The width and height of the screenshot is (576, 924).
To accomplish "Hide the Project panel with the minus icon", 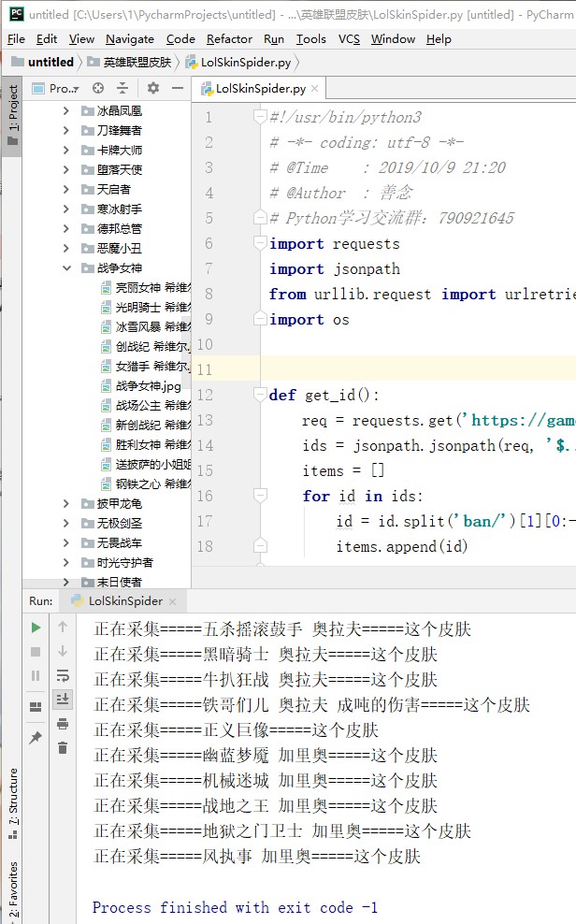I will coord(178,88).
